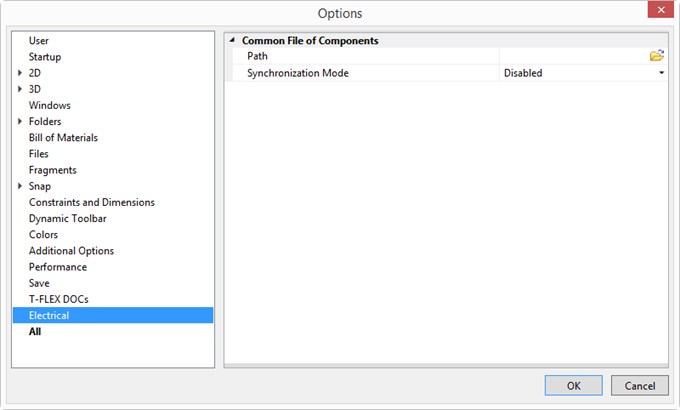Open the Startup options page
Viewport: 680px width, 410px height.
(45, 57)
